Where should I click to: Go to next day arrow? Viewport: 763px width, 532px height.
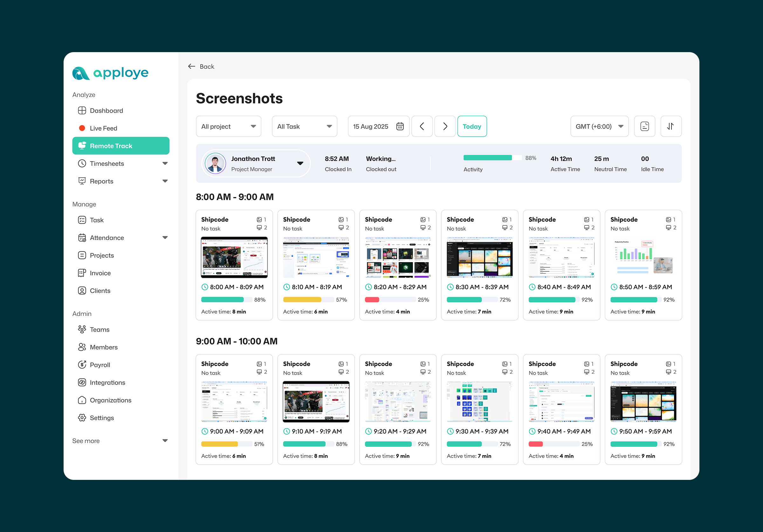tap(445, 126)
